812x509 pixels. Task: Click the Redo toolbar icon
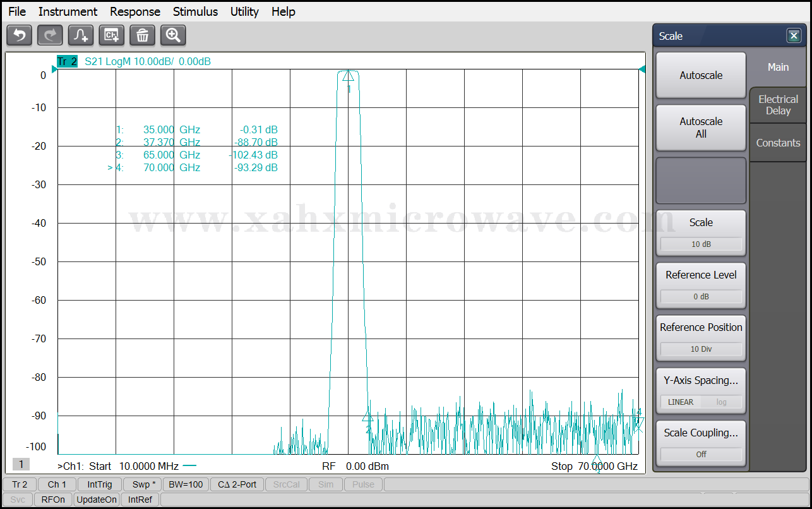coord(50,35)
